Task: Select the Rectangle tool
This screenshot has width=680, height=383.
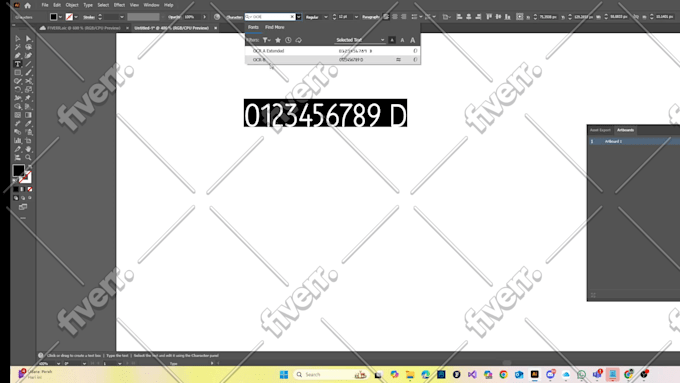Action: (18, 72)
